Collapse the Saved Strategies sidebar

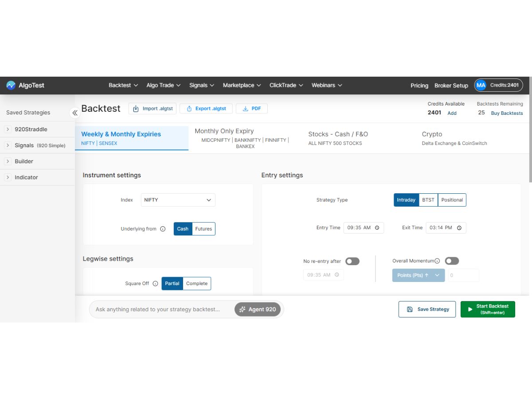75,113
